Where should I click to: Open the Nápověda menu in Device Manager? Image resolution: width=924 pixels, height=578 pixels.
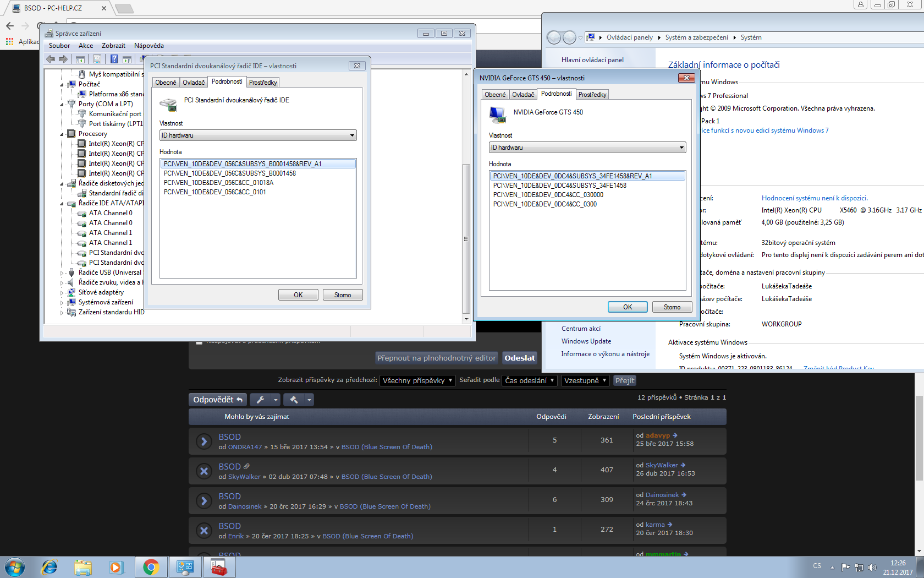pos(149,46)
